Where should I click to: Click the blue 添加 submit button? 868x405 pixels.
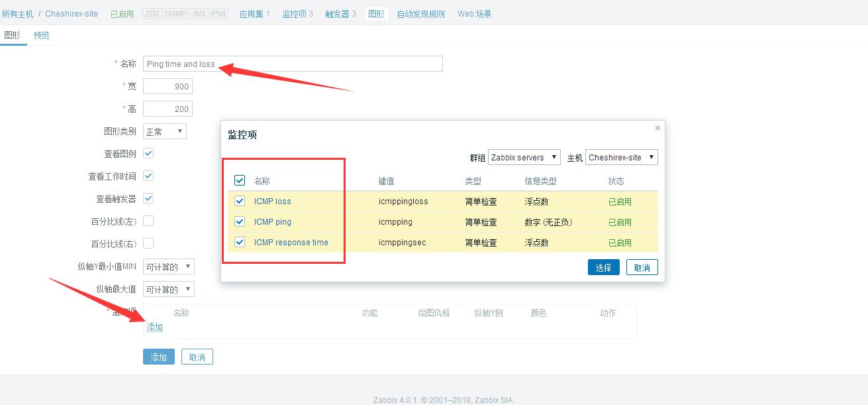(x=159, y=357)
